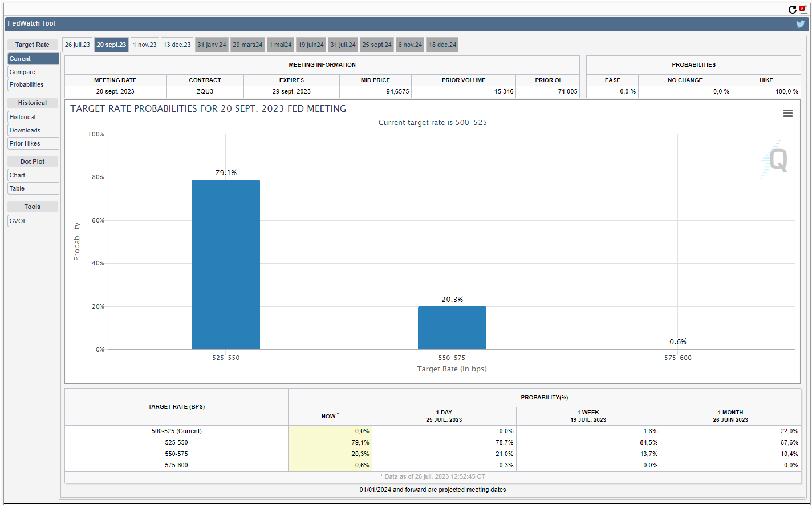This screenshot has height=505, width=812.
Task: Click the 15 346 prior volume value
Action: 504,91
